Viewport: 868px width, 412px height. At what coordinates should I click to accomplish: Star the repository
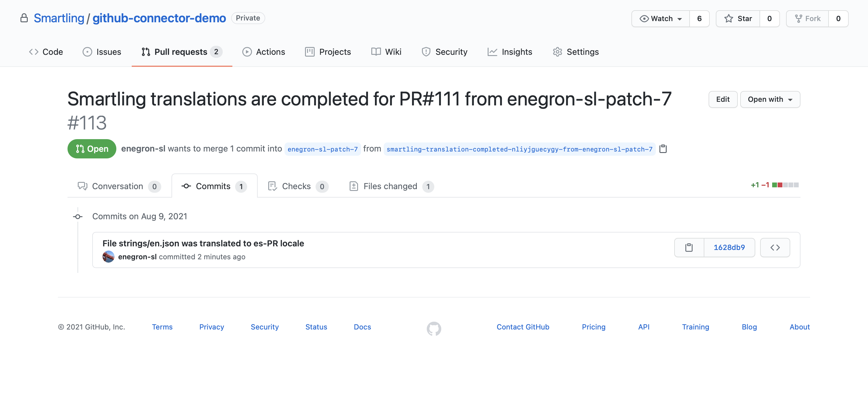click(x=738, y=18)
